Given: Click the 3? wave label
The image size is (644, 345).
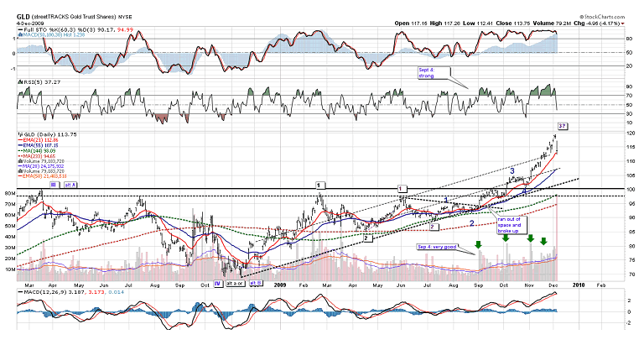Looking at the screenshot, I should pyautogui.click(x=563, y=126).
